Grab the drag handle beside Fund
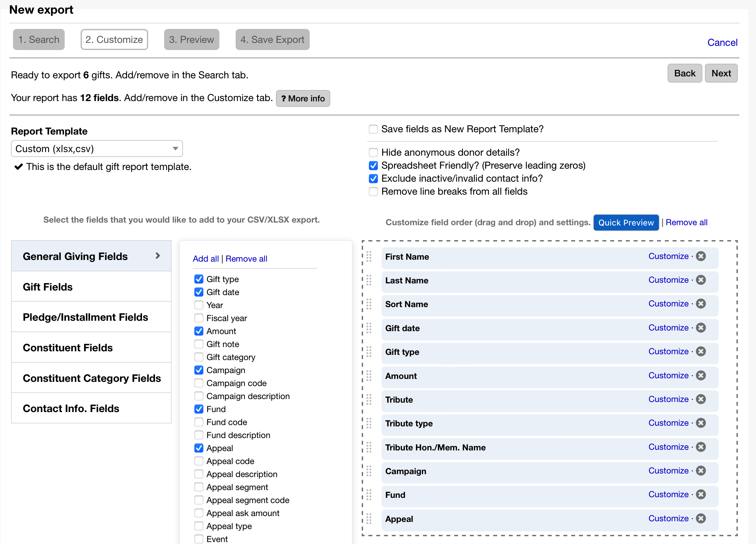Screen dimensions: 756x544 click(x=369, y=495)
